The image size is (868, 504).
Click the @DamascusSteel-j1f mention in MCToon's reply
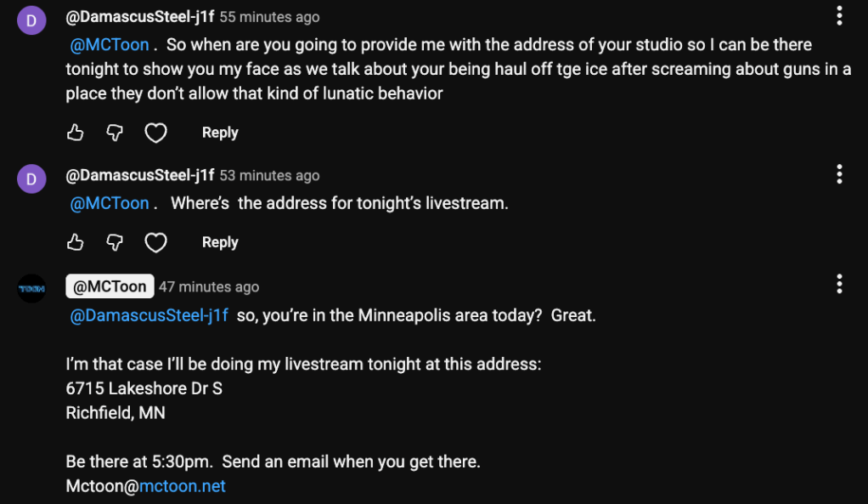coord(149,315)
